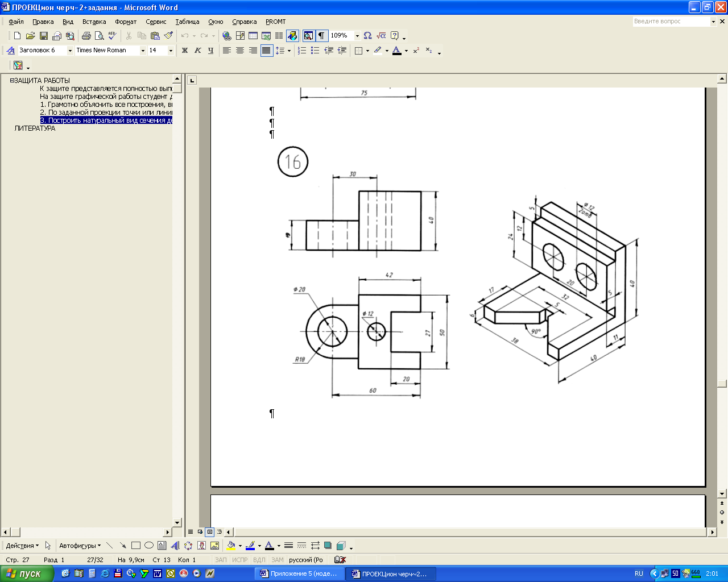Increase paragraph indent

point(342,51)
